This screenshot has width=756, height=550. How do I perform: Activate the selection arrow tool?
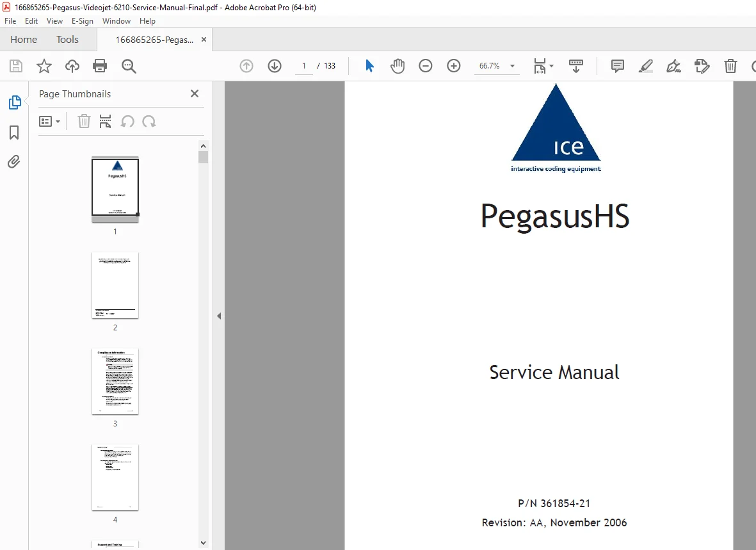pos(369,66)
